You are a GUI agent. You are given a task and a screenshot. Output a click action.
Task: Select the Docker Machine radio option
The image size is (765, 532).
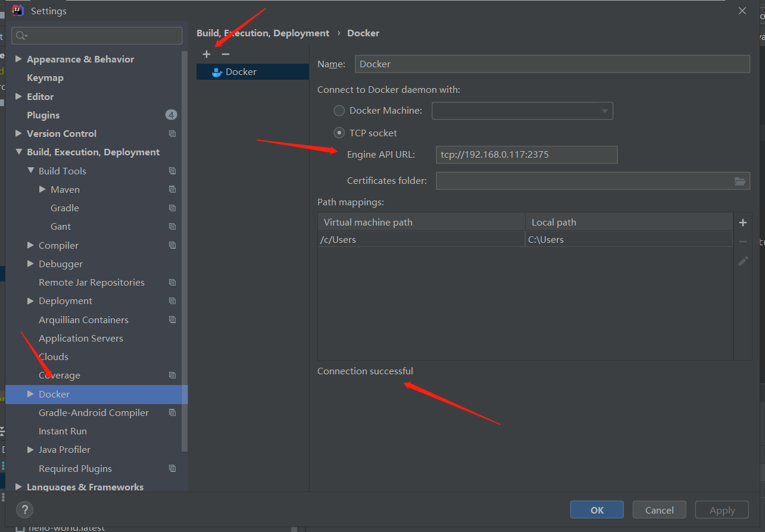339,111
